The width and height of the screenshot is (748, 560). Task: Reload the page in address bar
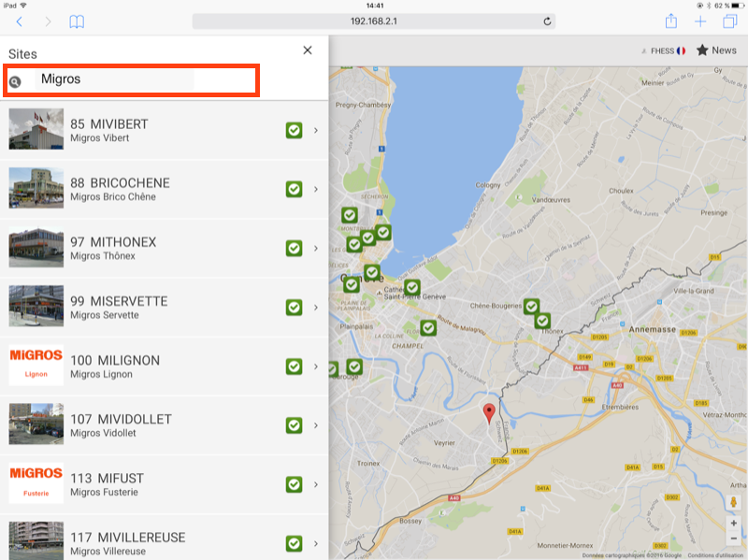pos(547,21)
